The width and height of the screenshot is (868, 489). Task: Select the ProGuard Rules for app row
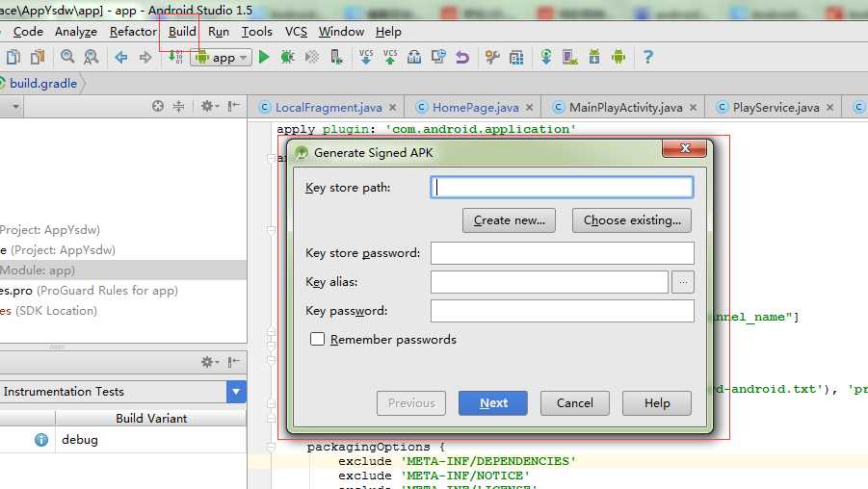pyautogui.click(x=123, y=291)
